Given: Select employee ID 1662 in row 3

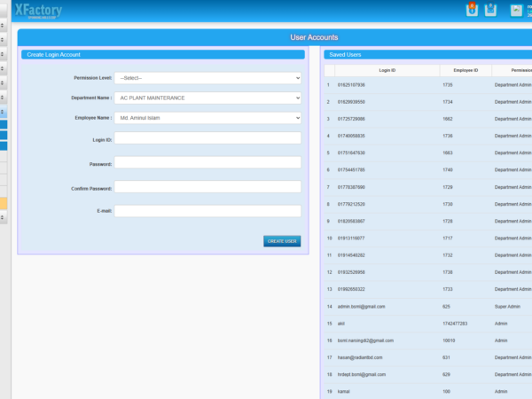Looking at the screenshot, I should pos(448,119).
